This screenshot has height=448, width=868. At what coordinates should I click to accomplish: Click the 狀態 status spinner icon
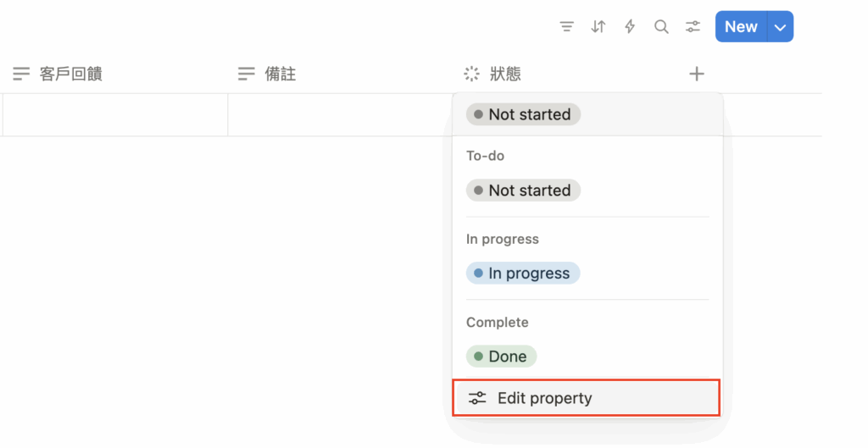(472, 75)
